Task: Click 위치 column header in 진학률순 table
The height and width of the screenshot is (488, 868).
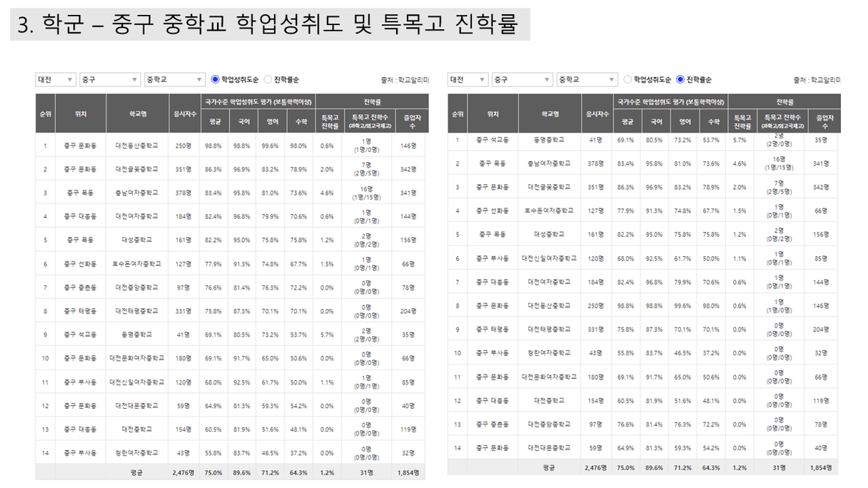Action: coord(493,114)
